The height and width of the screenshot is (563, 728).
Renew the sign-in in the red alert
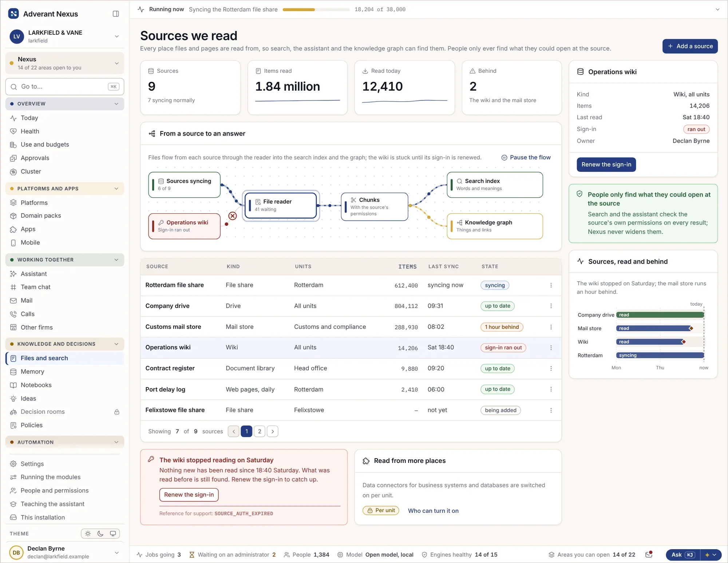(x=189, y=495)
